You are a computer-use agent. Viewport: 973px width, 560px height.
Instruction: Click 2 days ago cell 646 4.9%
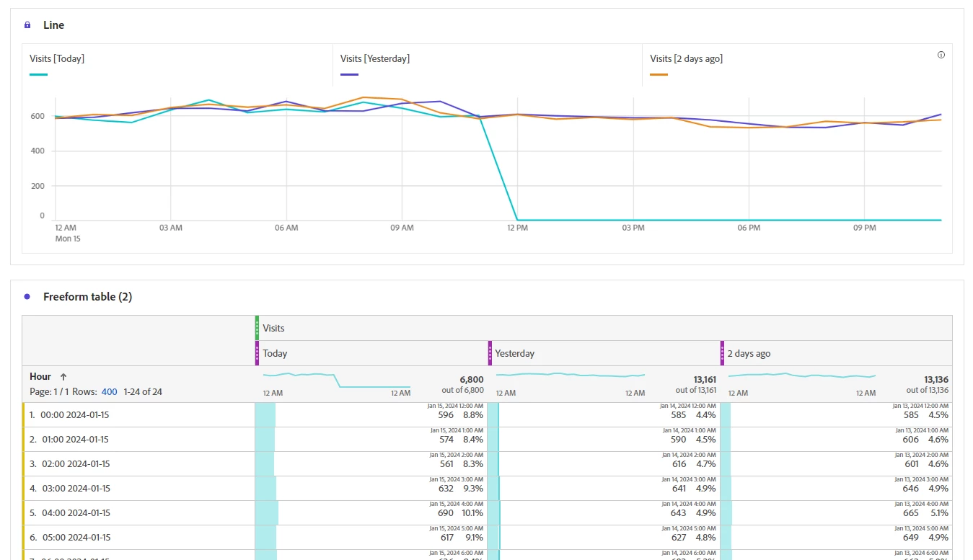(836, 489)
